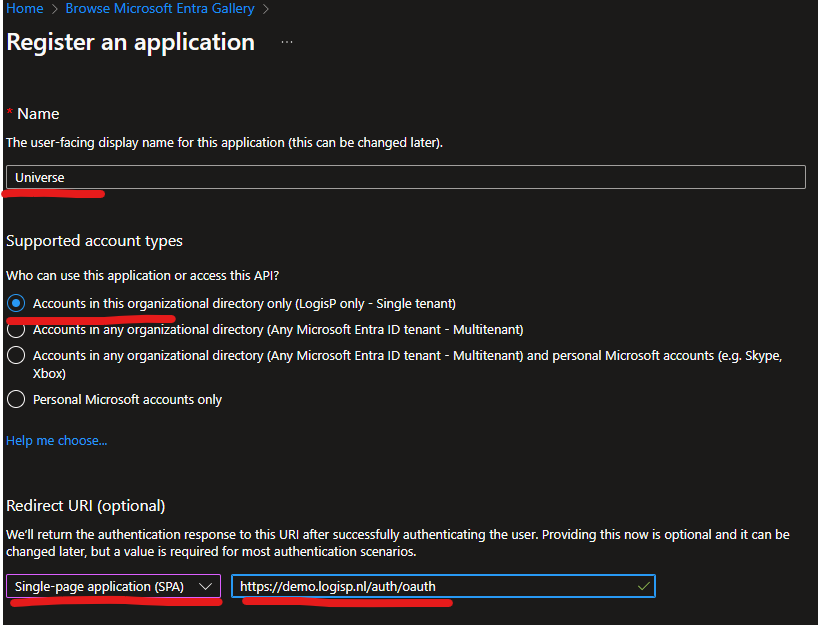Image resolution: width=818 pixels, height=625 pixels.
Task: Click the chevron after Browse Microsoft Entra Gallery
Action: click(x=265, y=9)
